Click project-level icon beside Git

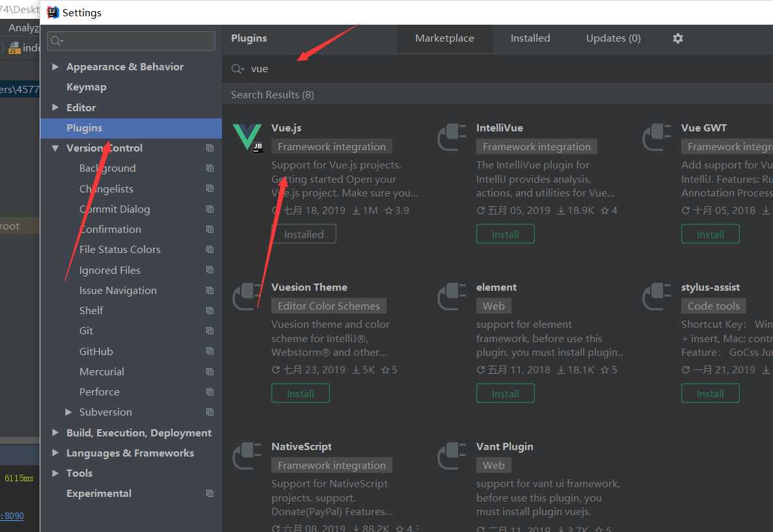click(x=210, y=330)
